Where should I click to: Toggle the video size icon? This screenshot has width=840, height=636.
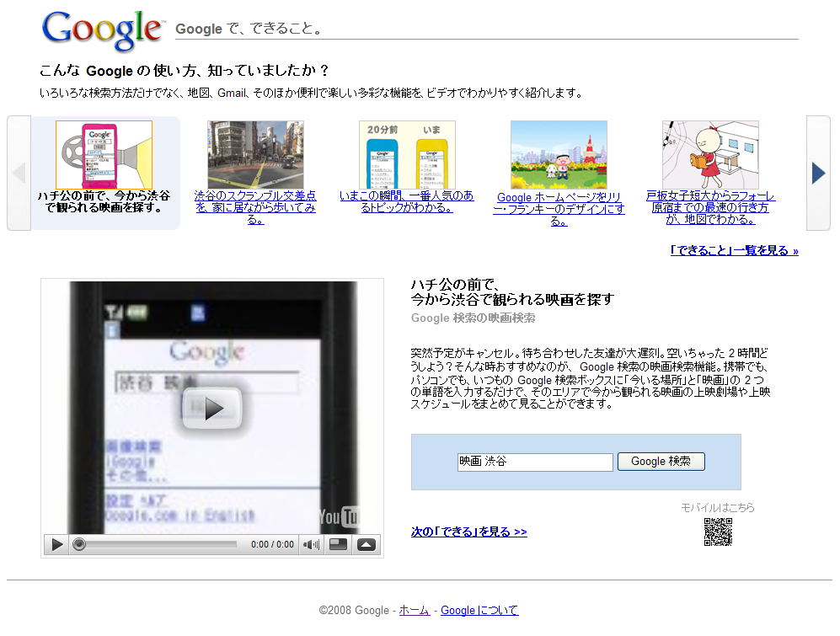pos(338,544)
